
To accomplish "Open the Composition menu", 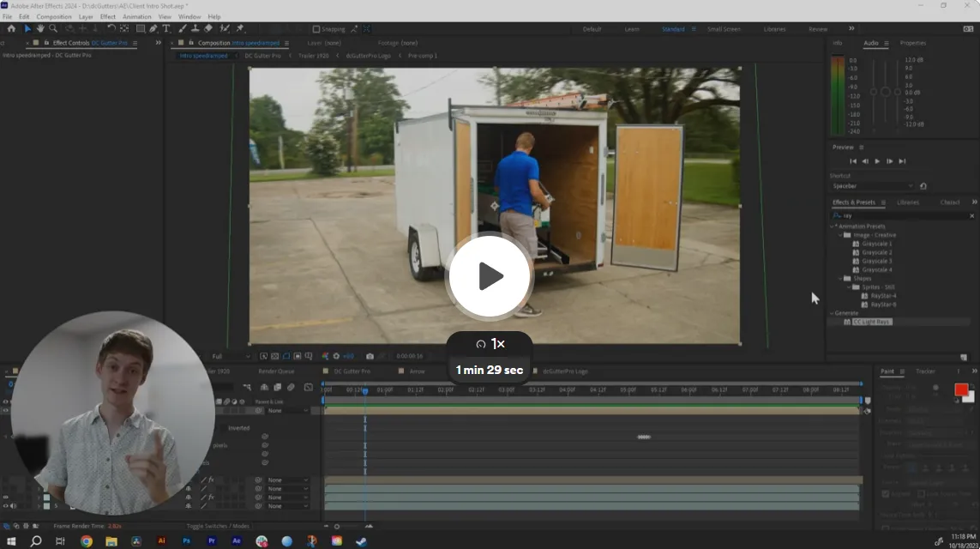I will pos(54,17).
